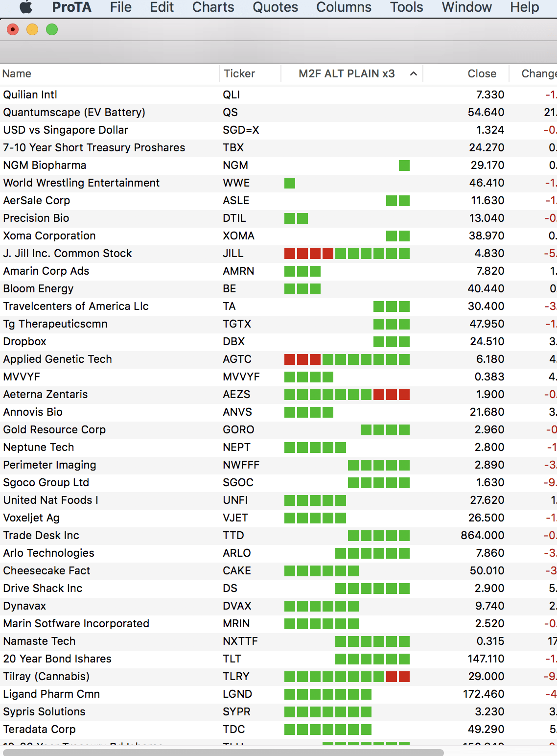Click the Trade Desk Inc name

click(x=41, y=536)
